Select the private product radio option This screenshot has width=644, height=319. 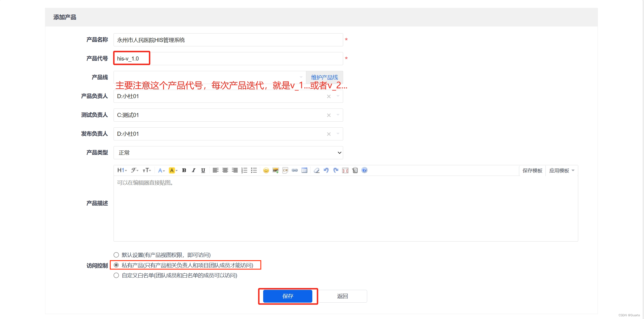(116, 265)
